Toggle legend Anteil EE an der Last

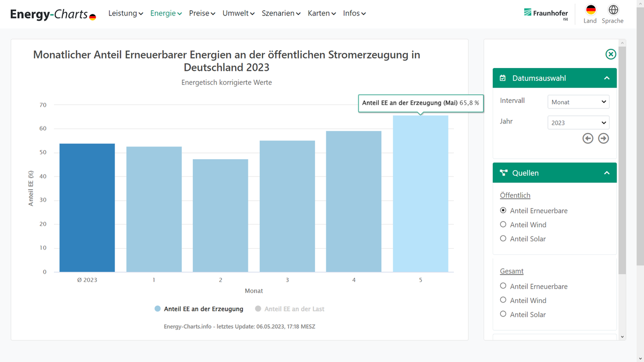click(x=290, y=309)
